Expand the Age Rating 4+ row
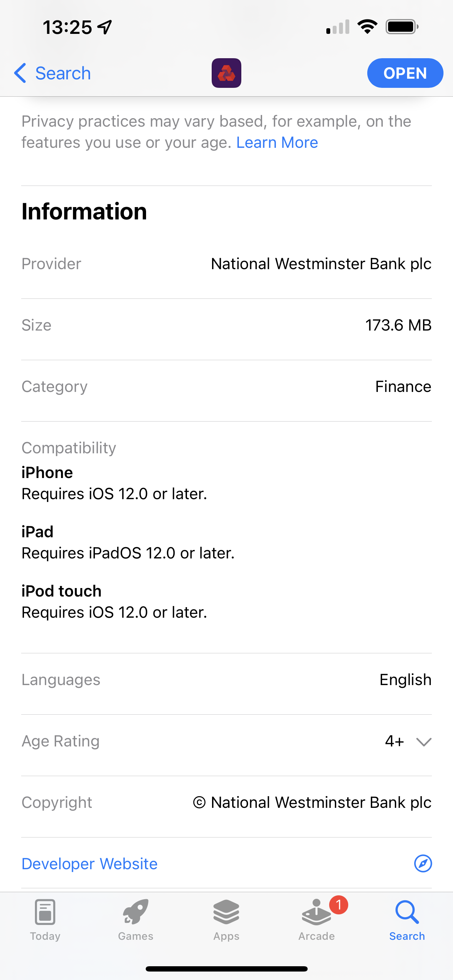Screen dimensions: 453x980 pos(226,742)
